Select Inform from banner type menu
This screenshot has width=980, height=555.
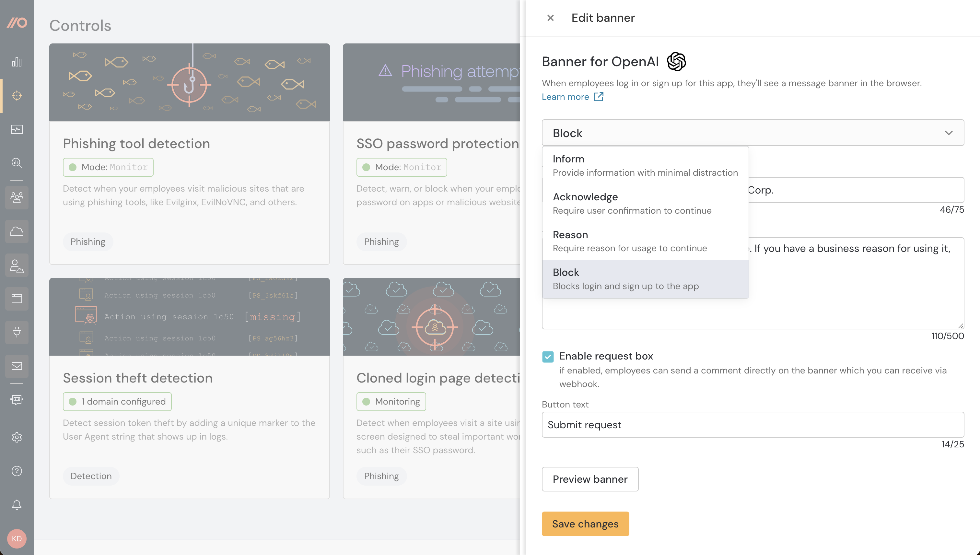[646, 165]
